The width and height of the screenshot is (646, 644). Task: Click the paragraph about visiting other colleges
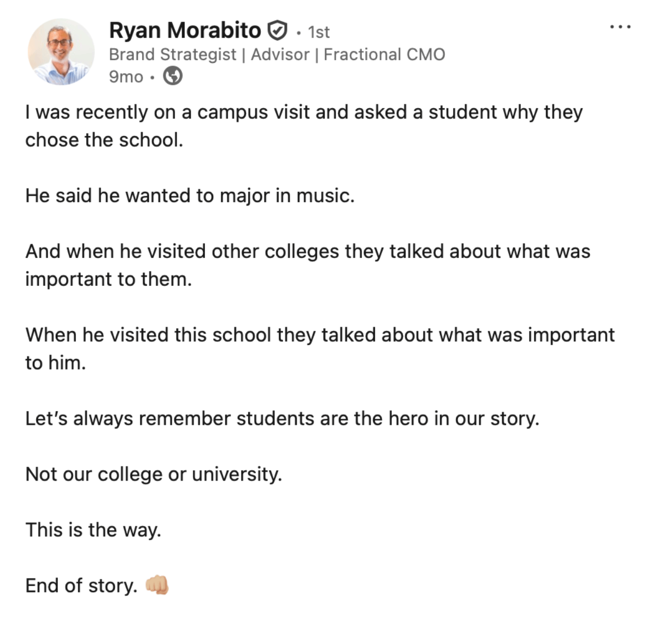pos(307,251)
